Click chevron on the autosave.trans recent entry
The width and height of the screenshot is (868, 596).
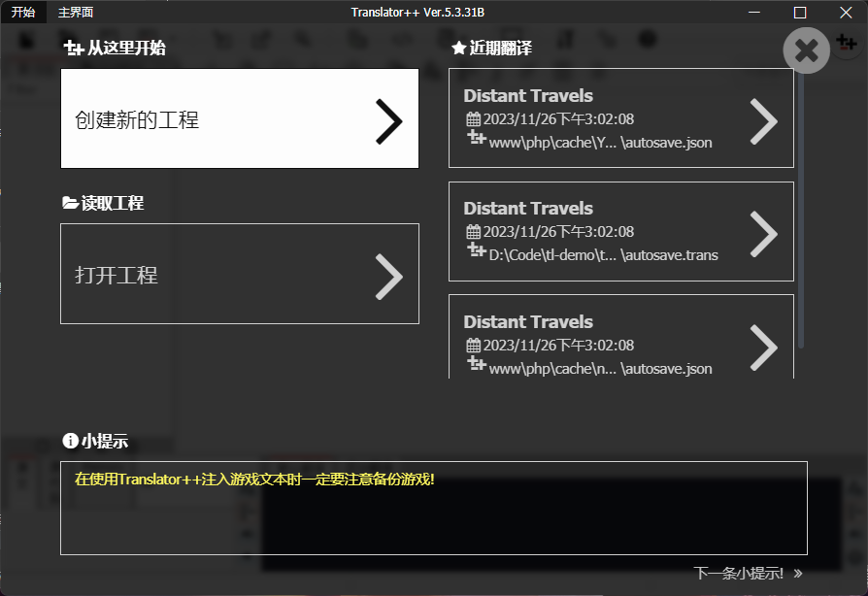coord(764,234)
